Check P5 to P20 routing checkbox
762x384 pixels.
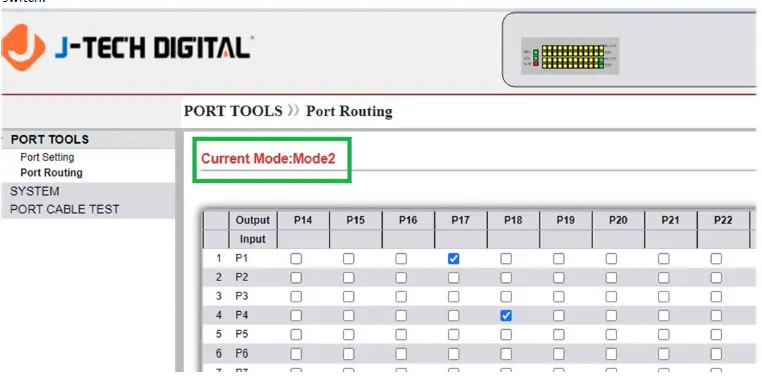coord(611,334)
